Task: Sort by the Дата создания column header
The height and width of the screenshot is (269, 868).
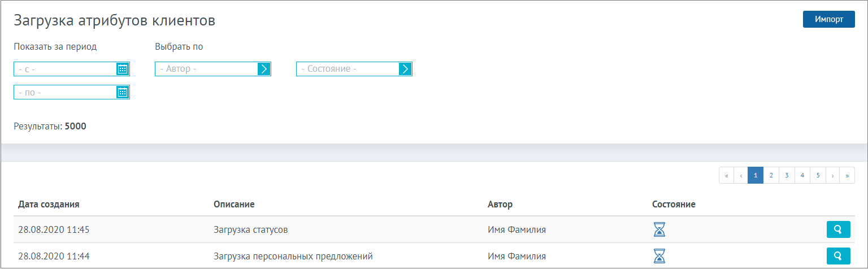Action: (49, 204)
